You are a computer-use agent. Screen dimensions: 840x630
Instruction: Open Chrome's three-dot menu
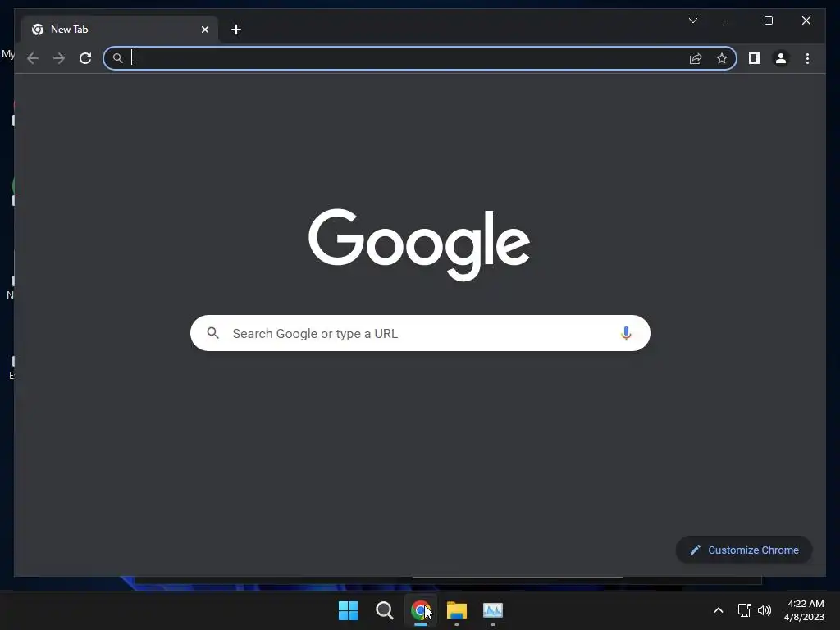click(x=807, y=58)
